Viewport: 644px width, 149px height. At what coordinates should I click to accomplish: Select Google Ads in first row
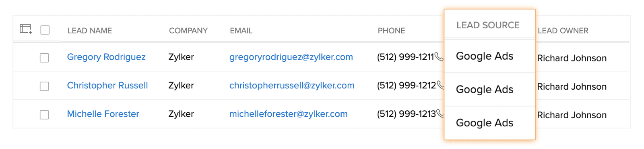(485, 56)
